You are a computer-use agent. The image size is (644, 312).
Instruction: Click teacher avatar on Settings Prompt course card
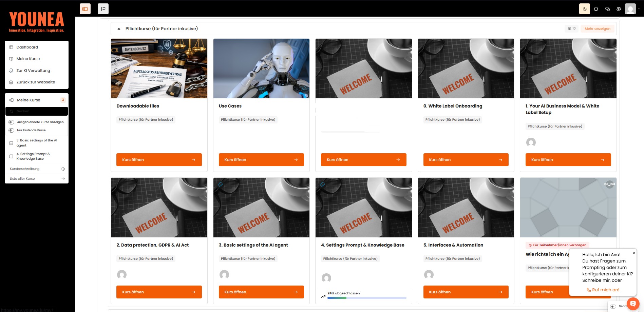pos(326,278)
